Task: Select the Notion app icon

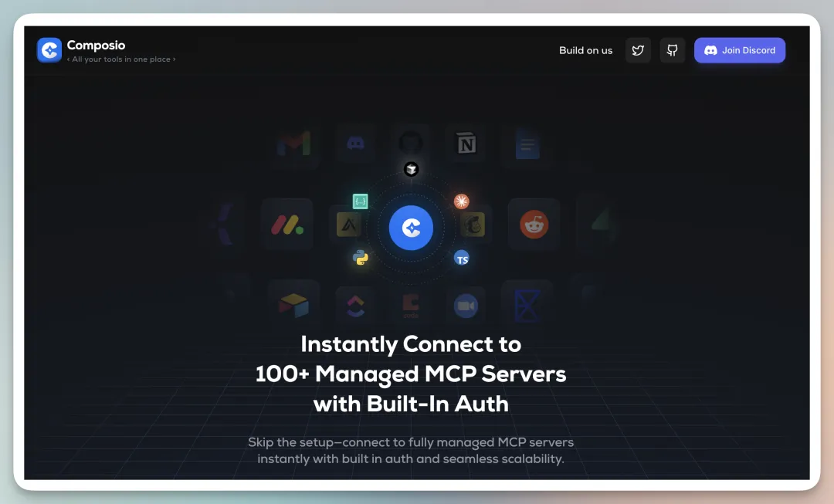Action: pyautogui.click(x=466, y=144)
